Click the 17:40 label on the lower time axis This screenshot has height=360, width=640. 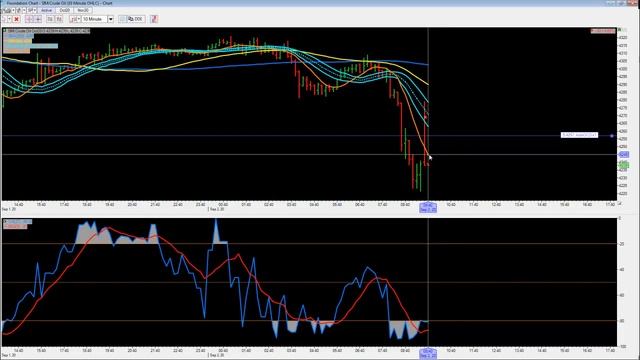tap(610, 351)
